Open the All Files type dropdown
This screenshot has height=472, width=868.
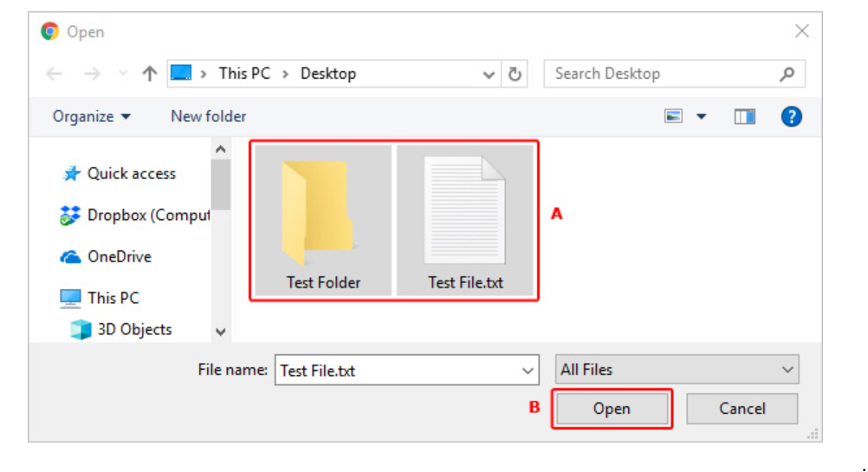pos(677,370)
